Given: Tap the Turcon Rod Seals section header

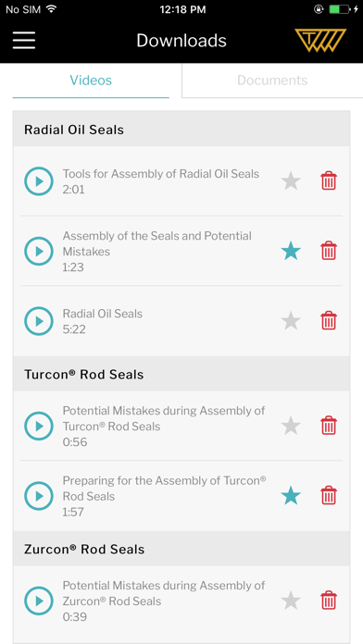Looking at the screenshot, I should [181, 374].
